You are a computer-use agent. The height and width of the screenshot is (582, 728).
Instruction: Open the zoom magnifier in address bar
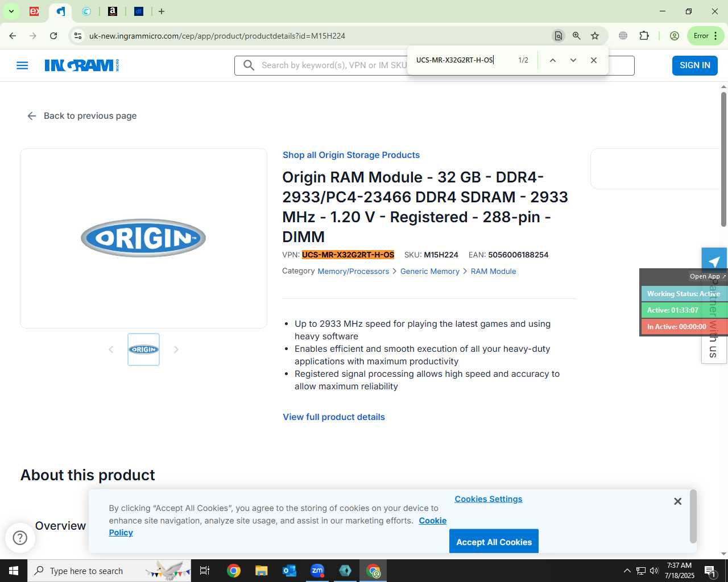point(577,36)
